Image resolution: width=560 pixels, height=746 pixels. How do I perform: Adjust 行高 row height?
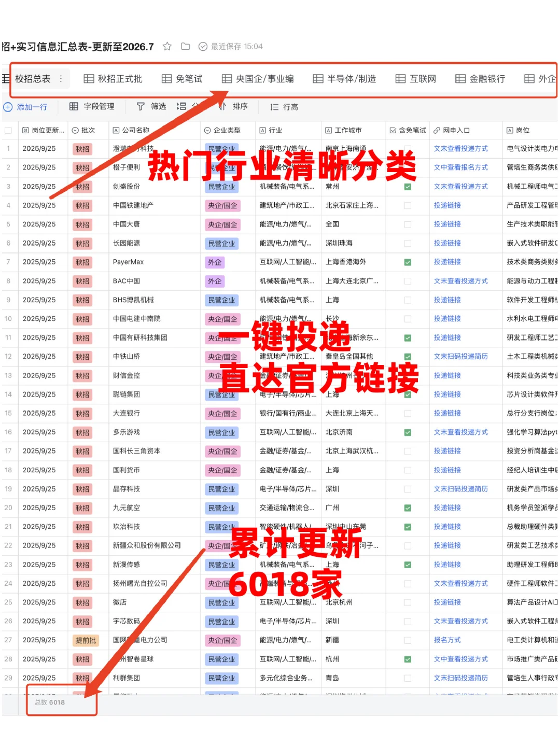(284, 107)
